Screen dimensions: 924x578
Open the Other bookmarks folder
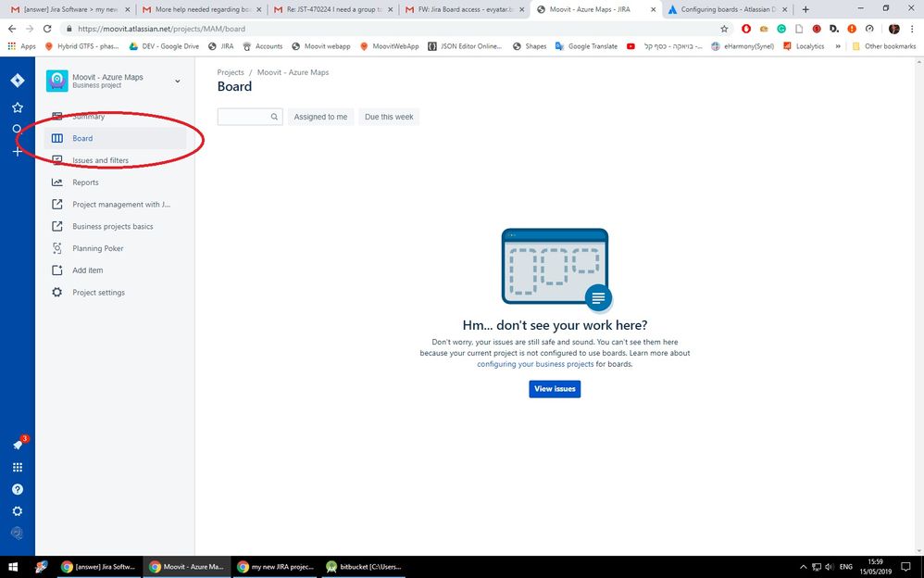(884, 46)
